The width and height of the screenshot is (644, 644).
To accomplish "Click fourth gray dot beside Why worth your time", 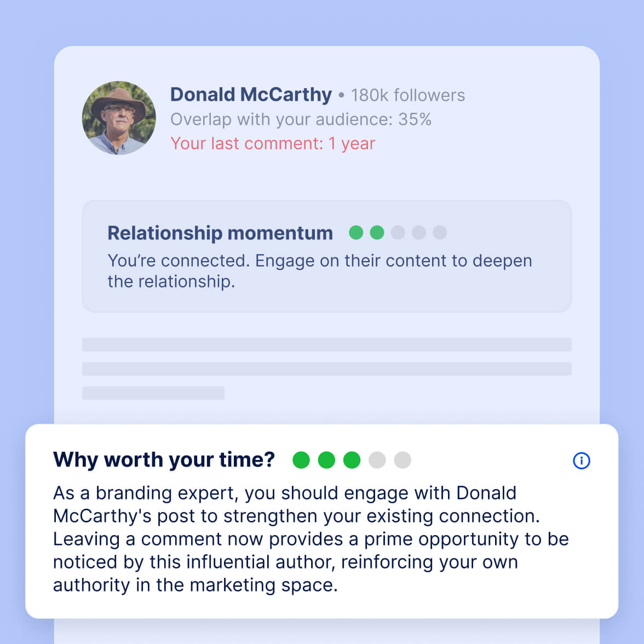I will pyautogui.click(x=377, y=460).
